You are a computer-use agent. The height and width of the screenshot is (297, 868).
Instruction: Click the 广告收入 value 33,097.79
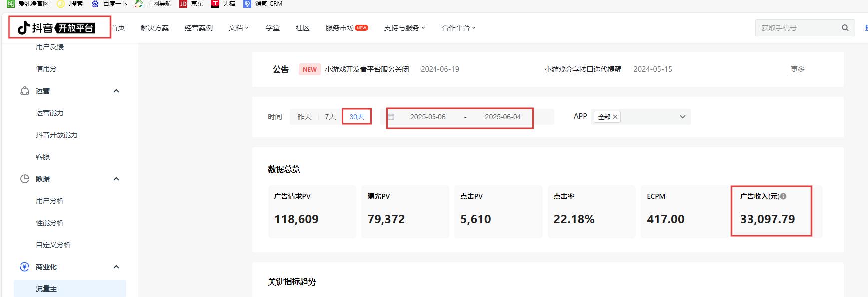[767, 219]
